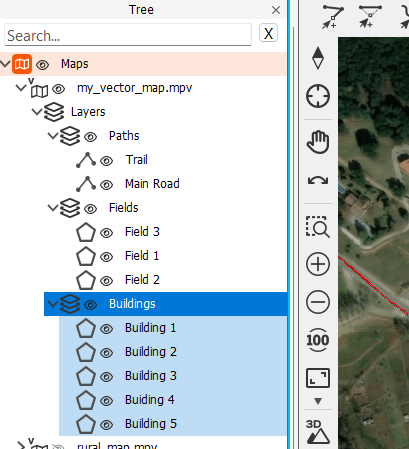Image resolution: width=409 pixels, height=449 pixels.
Task: Collapse the my_vector_map.mpv node
Action: [21, 88]
